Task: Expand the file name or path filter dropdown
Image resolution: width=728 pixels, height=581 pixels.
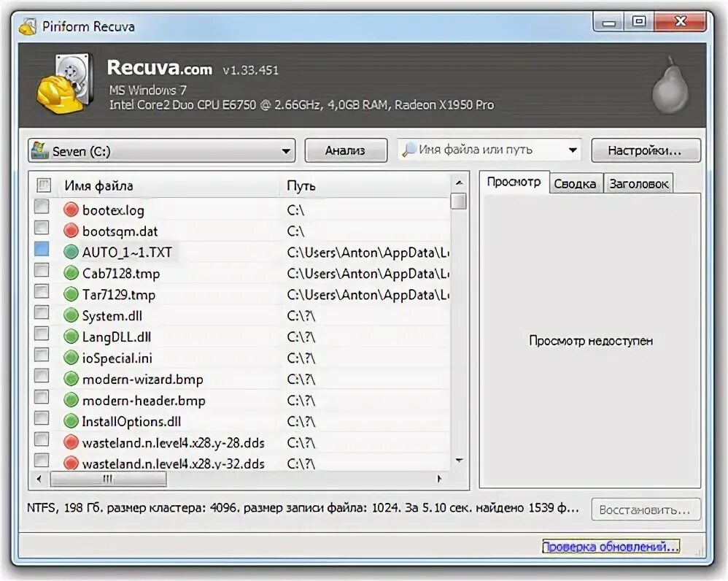Action: coord(573,150)
